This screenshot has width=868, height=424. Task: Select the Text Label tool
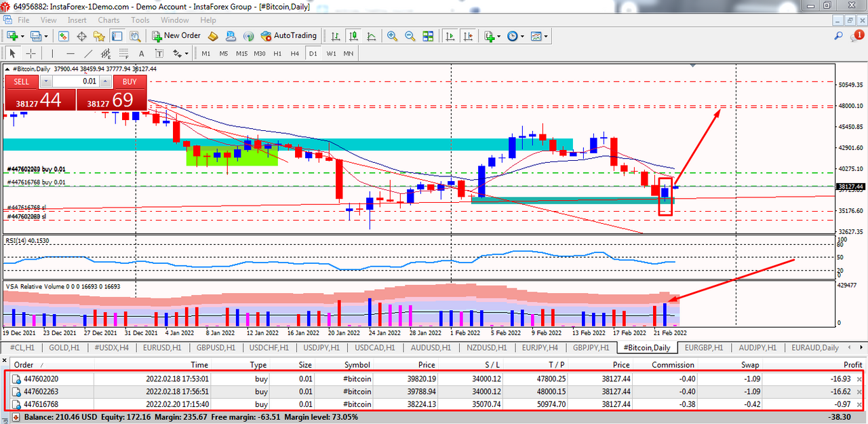[x=159, y=54]
